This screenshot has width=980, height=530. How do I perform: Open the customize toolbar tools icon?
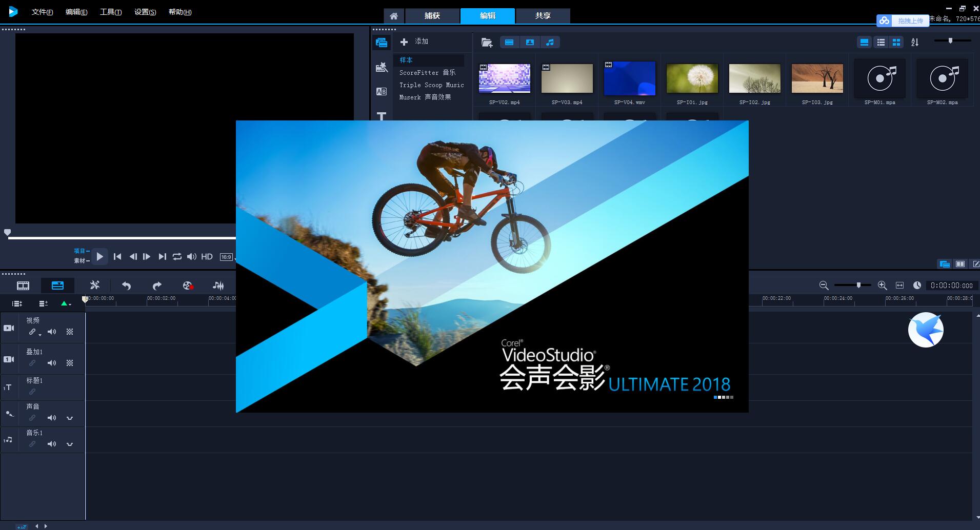coord(94,285)
